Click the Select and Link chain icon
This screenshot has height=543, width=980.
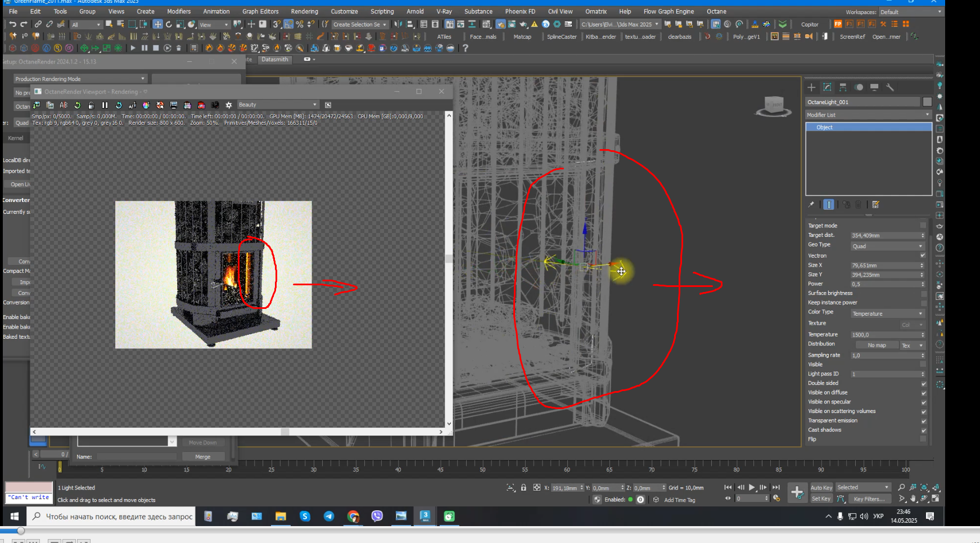point(38,24)
